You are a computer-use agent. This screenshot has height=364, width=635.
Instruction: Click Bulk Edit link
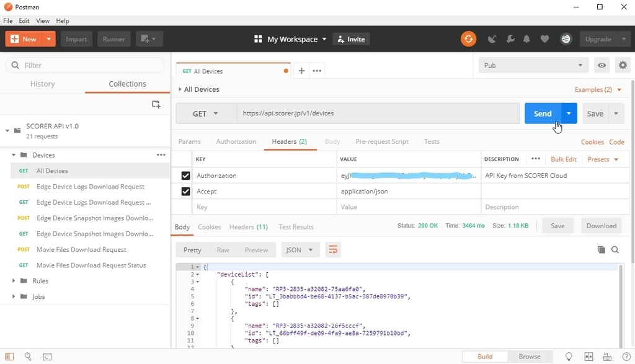click(x=563, y=159)
